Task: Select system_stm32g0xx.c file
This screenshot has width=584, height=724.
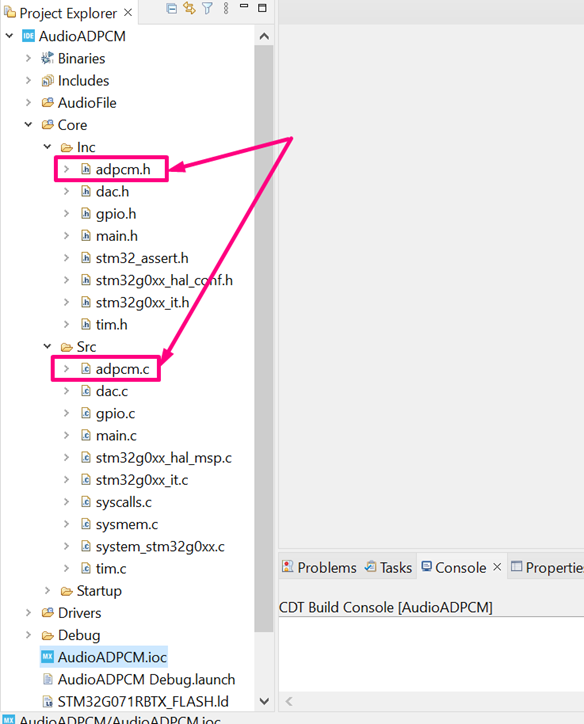Action: click(x=160, y=546)
